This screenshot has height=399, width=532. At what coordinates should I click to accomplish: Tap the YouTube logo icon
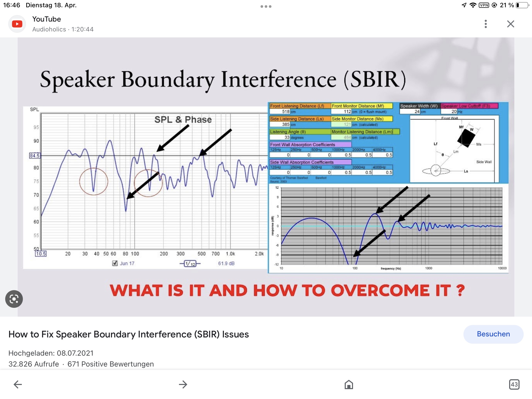(17, 24)
